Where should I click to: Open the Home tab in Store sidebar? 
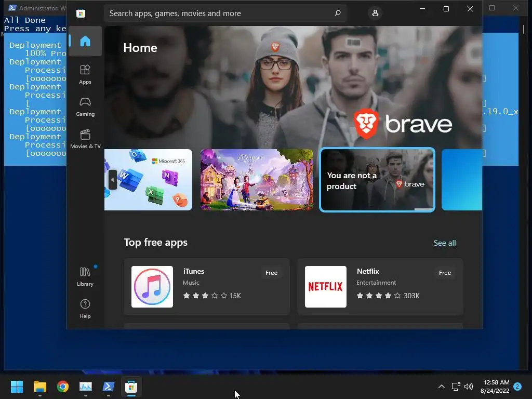point(85,41)
